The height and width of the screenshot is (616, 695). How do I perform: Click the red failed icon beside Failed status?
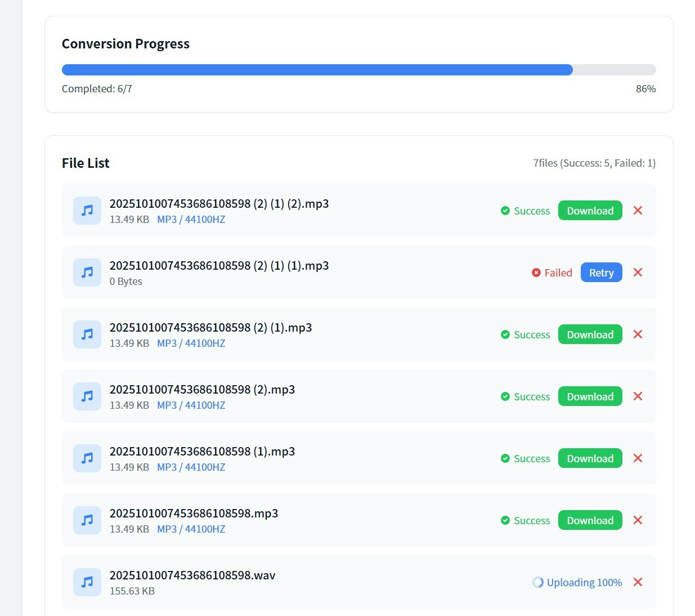pos(536,273)
